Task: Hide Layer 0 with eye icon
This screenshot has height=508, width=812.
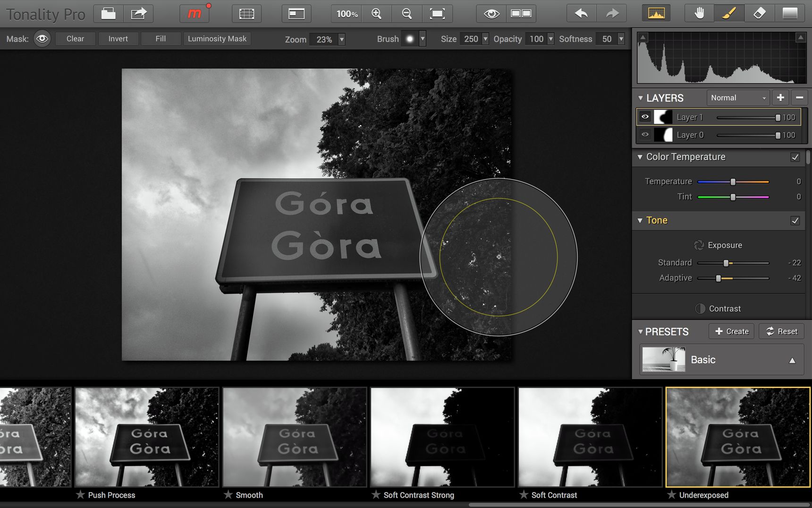Action: (x=645, y=135)
